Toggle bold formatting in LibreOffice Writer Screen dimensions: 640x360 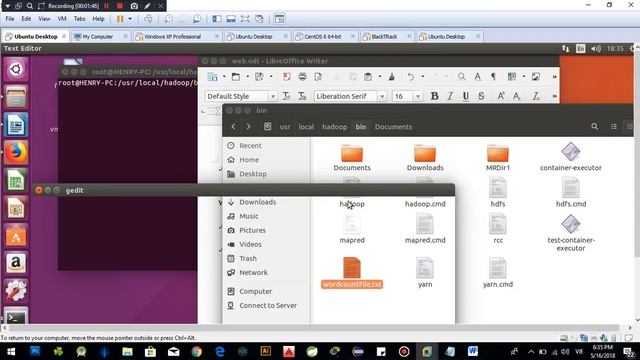[x=434, y=96]
